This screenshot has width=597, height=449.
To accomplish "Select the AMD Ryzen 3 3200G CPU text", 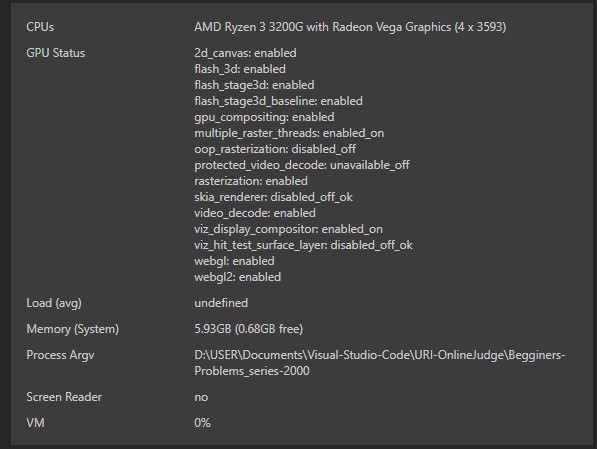I will (x=350, y=27).
